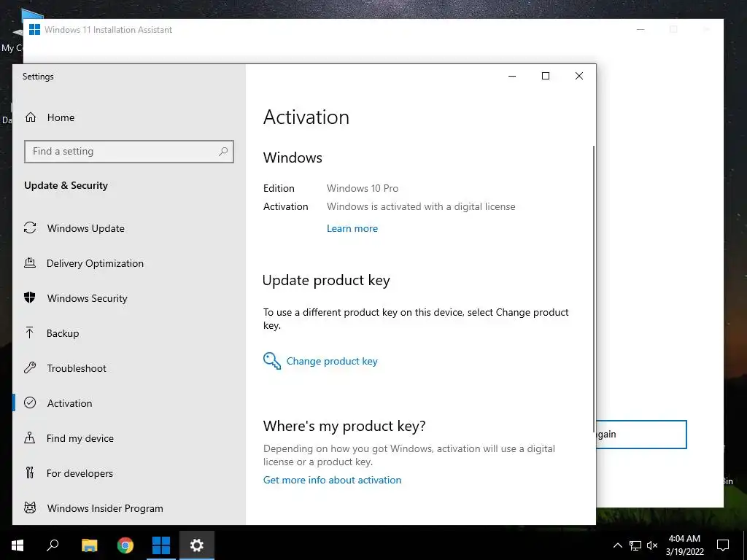747x560 pixels.
Task: Open the Action Center notifications
Action: coord(723,545)
